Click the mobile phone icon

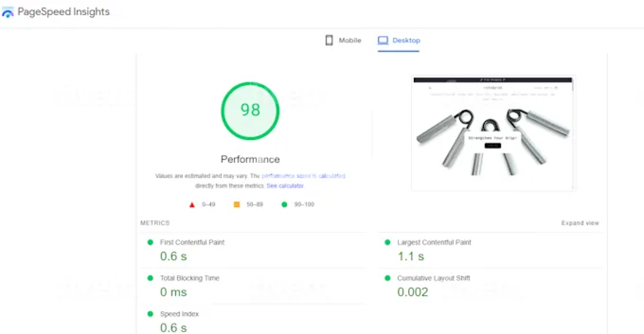(329, 40)
